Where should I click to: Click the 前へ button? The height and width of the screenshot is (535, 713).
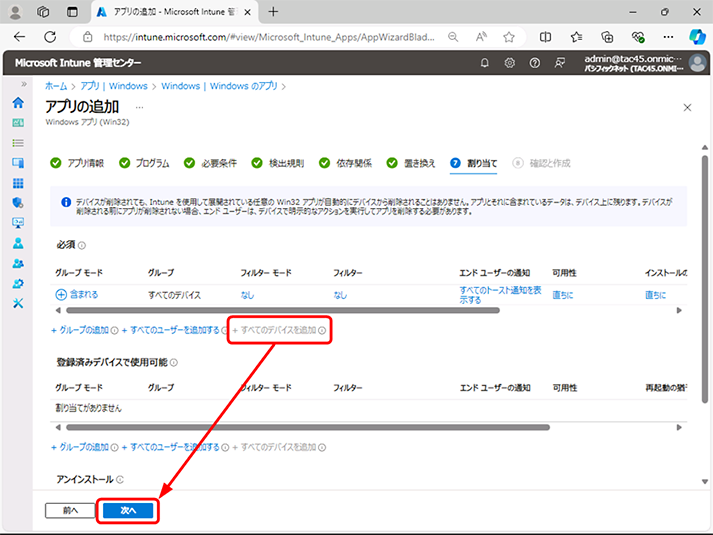[70, 510]
